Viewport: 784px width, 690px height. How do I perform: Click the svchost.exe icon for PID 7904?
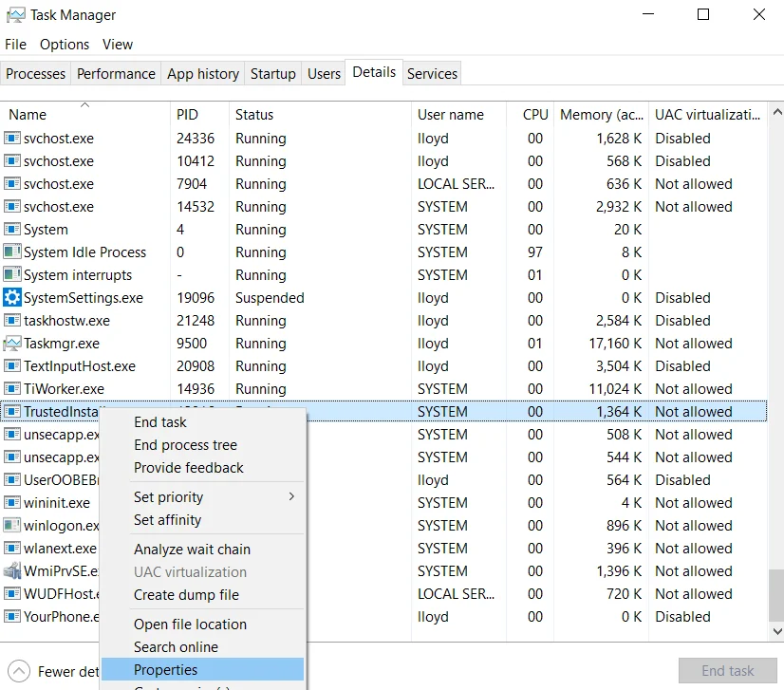pyautogui.click(x=12, y=184)
